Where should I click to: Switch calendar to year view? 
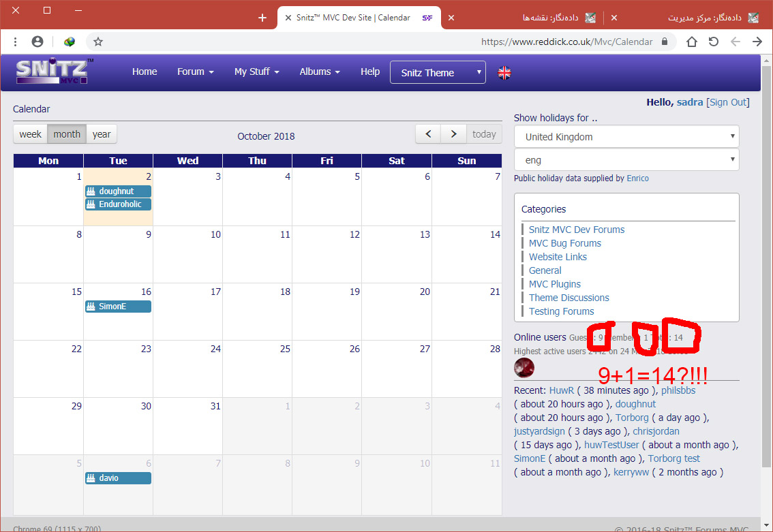click(102, 134)
